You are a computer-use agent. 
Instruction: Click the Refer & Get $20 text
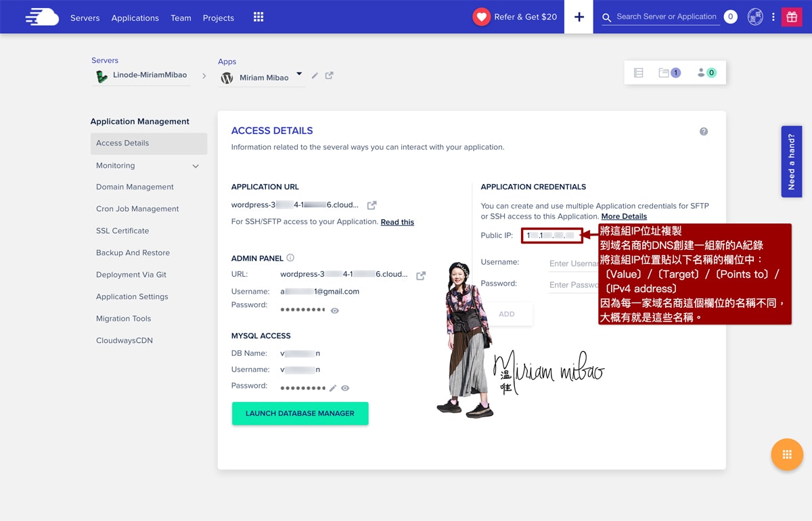click(526, 17)
